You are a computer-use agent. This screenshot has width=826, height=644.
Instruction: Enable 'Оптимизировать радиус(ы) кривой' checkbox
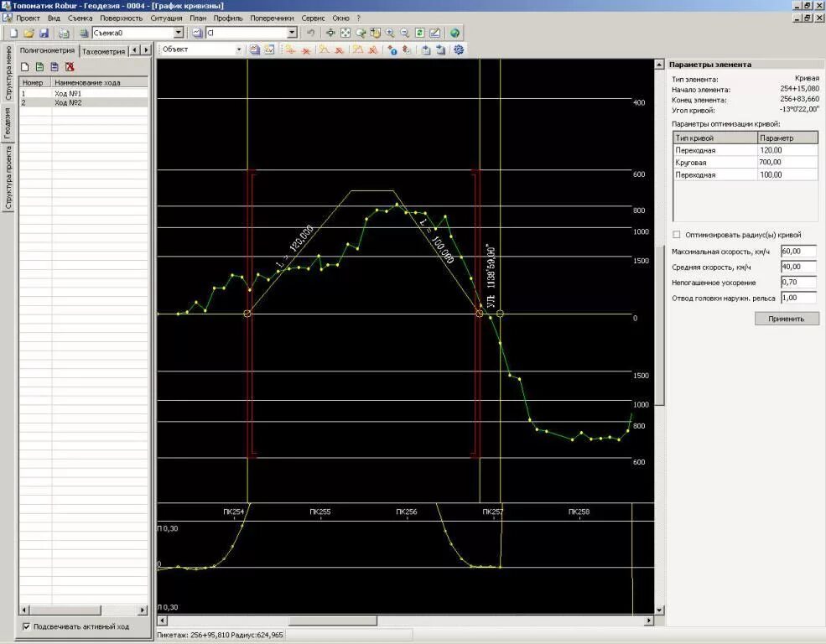point(677,235)
